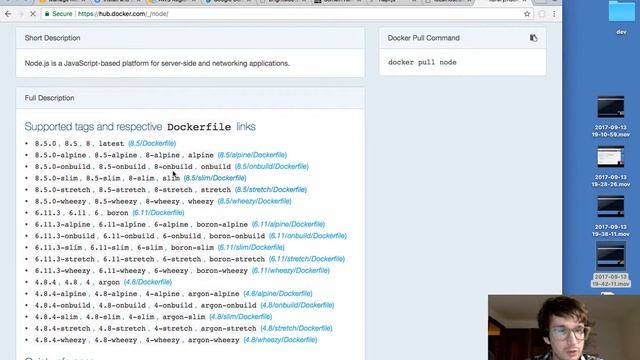Open the 4.8/wheezy/Dockerfile link
The width and height of the screenshot is (640, 360).
pos(280,340)
